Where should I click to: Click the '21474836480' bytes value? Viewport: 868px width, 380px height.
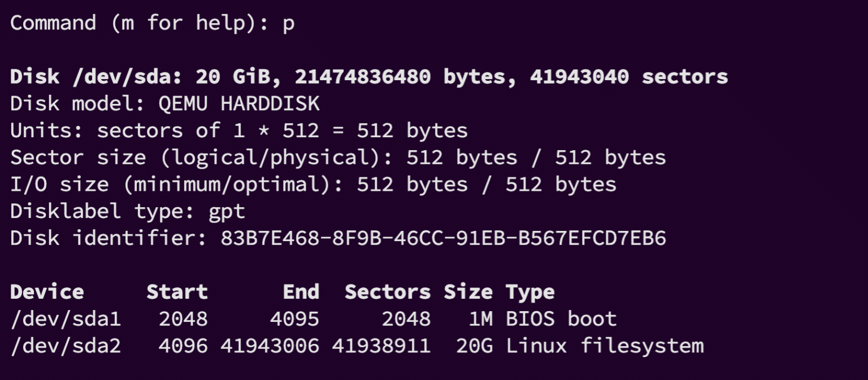pos(362,77)
